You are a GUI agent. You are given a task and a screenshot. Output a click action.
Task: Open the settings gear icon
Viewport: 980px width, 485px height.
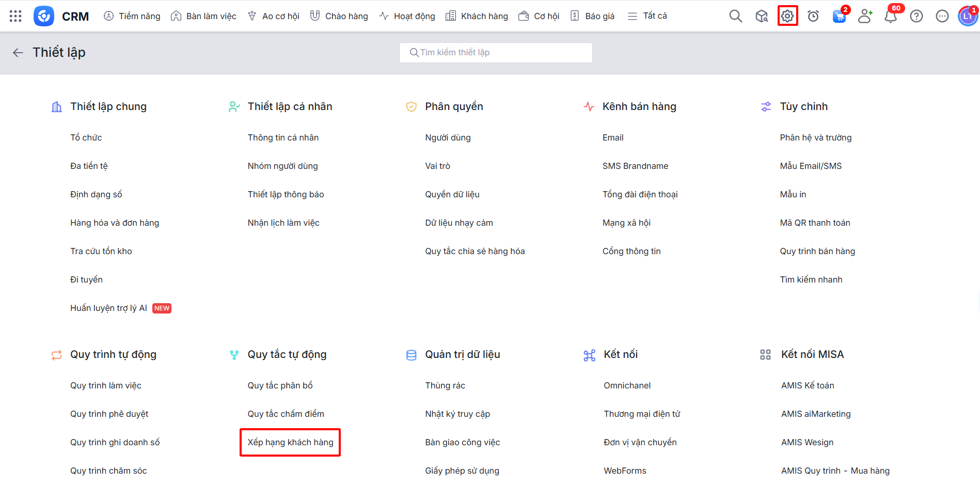click(x=787, y=16)
